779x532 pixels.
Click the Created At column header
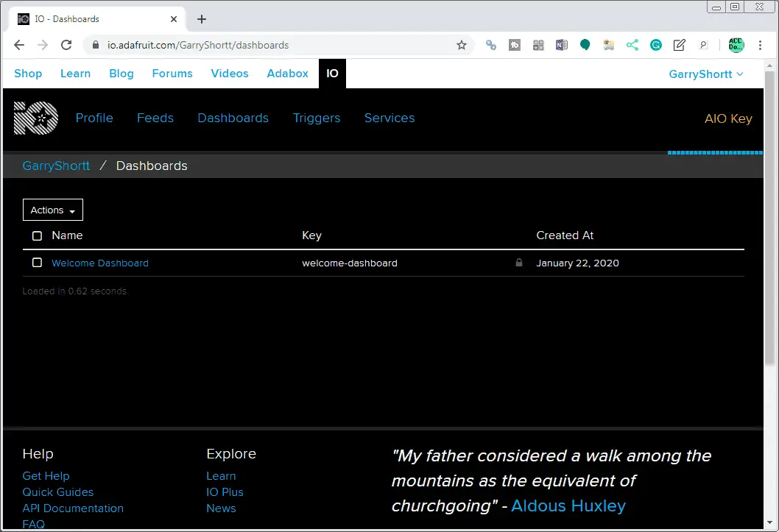coord(565,235)
